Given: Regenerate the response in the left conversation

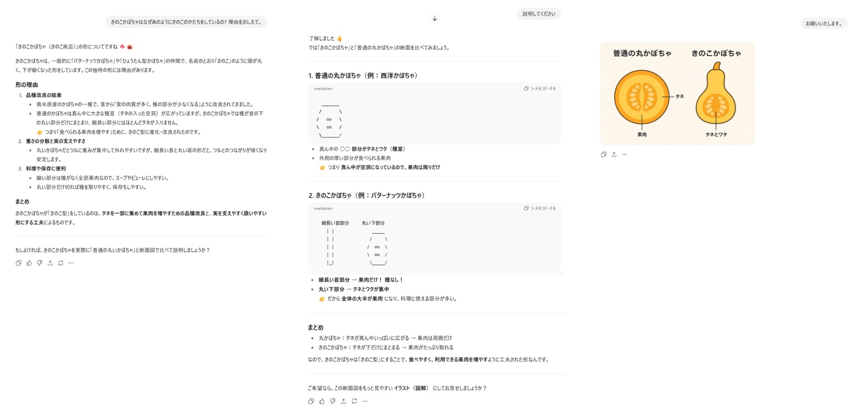Looking at the screenshot, I should (61, 263).
